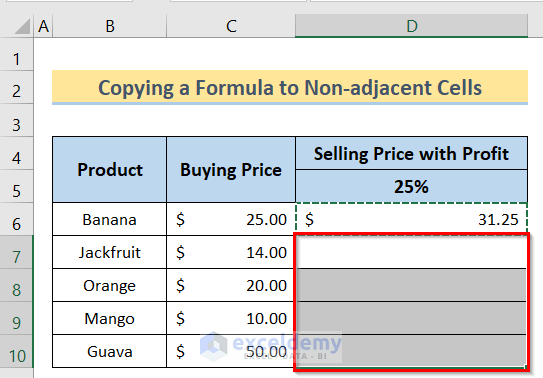Viewport: 543px width, 378px height.
Task: Click the copied cell showing $31.25
Action: tap(411, 219)
